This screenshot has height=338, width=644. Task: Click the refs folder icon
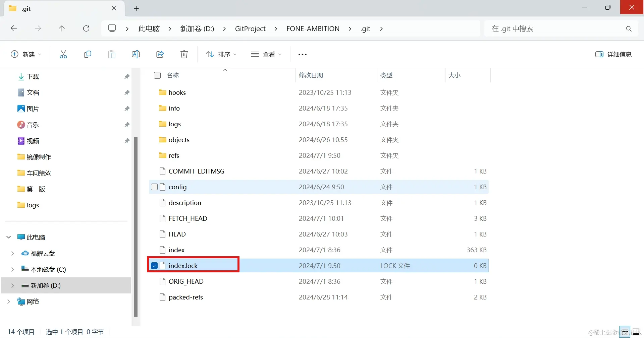pos(163,155)
